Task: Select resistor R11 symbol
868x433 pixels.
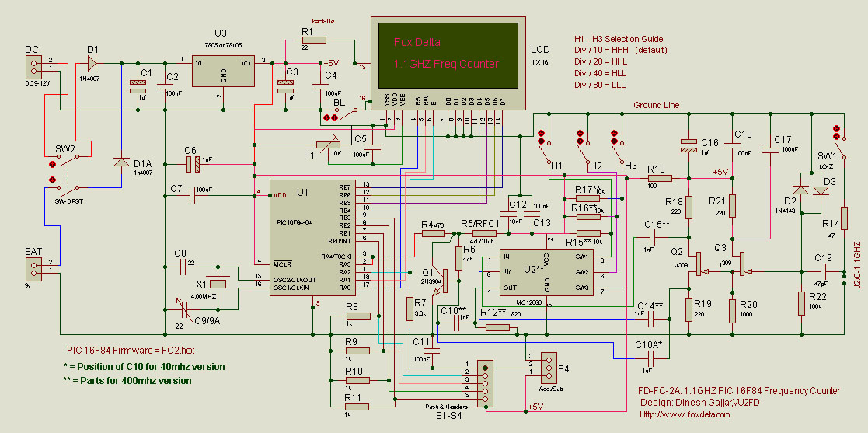Action: click(357, 407)
